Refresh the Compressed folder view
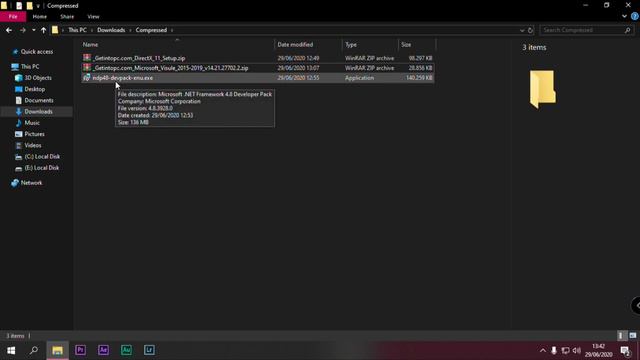This screenshot has width=640, height=360. [530, 30]
